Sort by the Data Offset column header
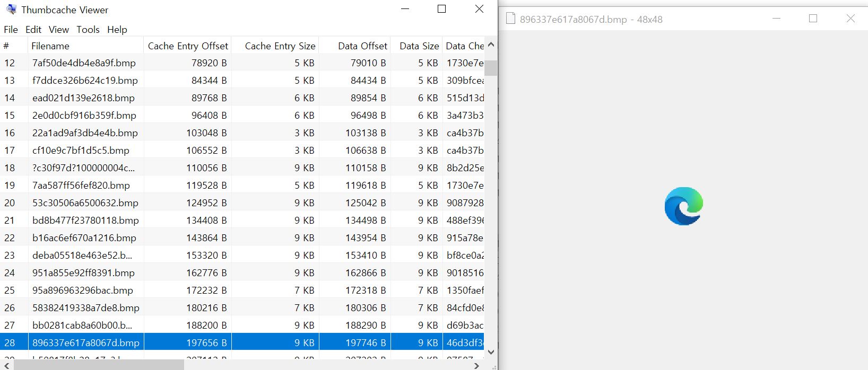The height and width of the screenshot is (370, 868). (355, 46)
